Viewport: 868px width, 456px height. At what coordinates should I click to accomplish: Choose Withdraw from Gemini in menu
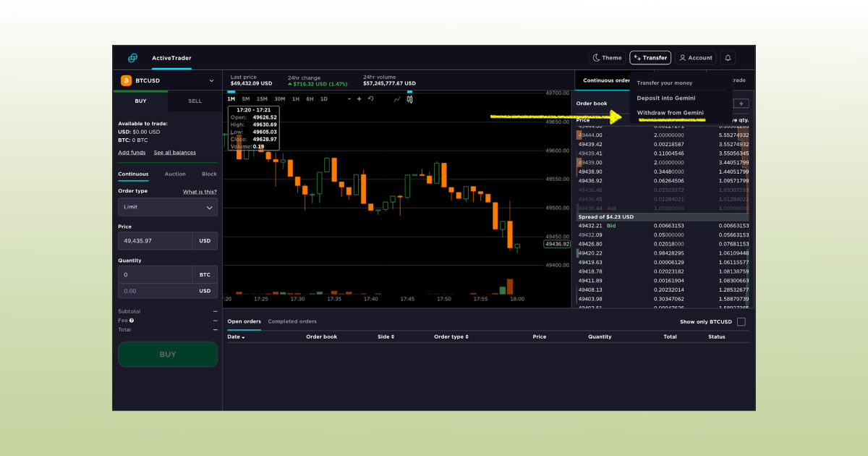670,113
